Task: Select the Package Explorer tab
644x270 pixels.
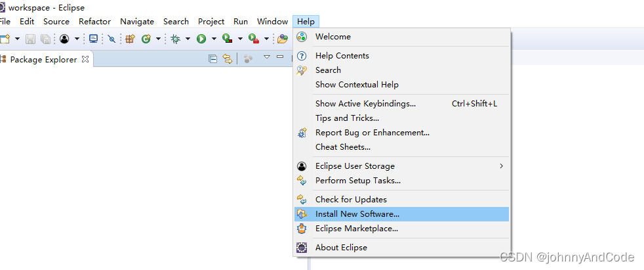Action: click(x=43, y=59)
